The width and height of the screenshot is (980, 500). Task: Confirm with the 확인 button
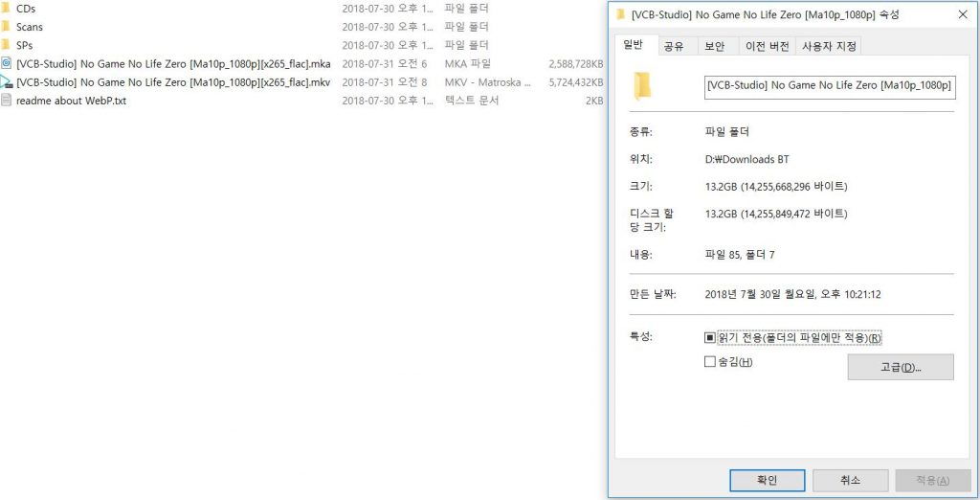tap(767, 481)
